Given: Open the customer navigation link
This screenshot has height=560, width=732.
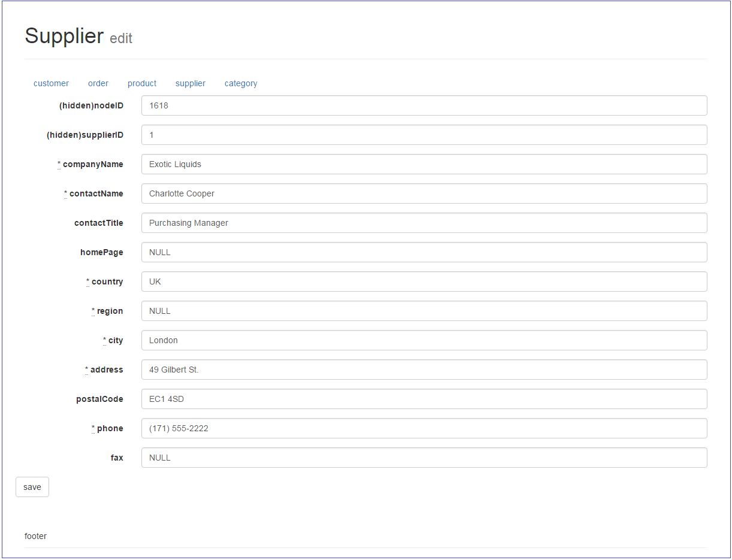Looking at the screenshot, I should click(x=51, y=83).
